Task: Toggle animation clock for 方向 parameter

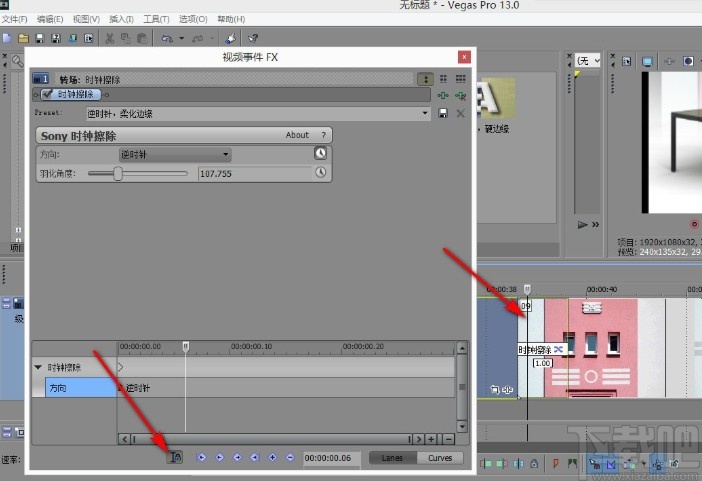Action: (x=320, y=153)
